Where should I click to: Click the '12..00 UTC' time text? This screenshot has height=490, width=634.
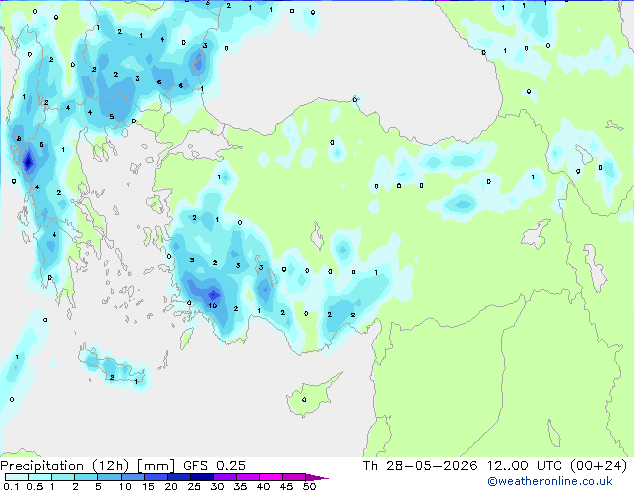tap(524, 466)
